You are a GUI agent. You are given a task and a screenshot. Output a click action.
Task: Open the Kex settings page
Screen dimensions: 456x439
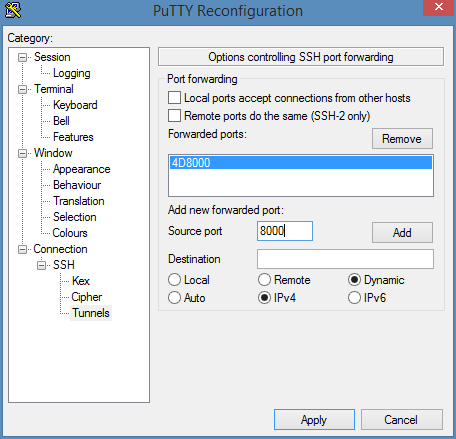click(81, 281)
